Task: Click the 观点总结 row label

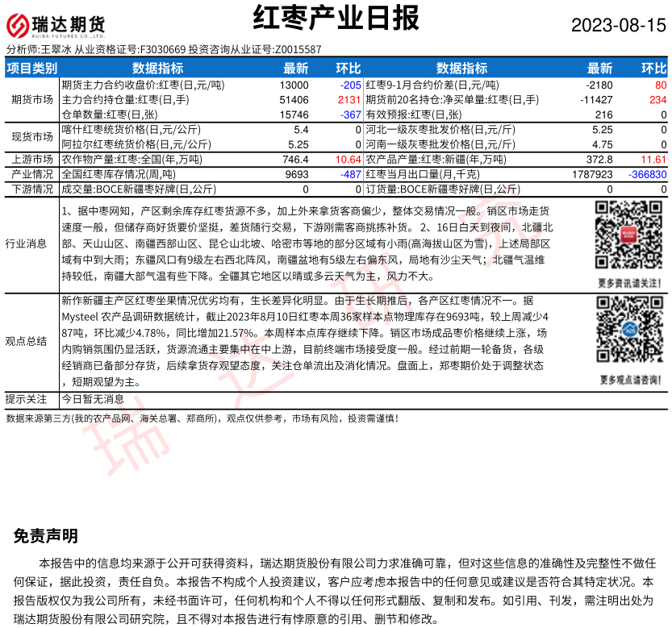Action: pyautogui.click(x=26, y=340)
